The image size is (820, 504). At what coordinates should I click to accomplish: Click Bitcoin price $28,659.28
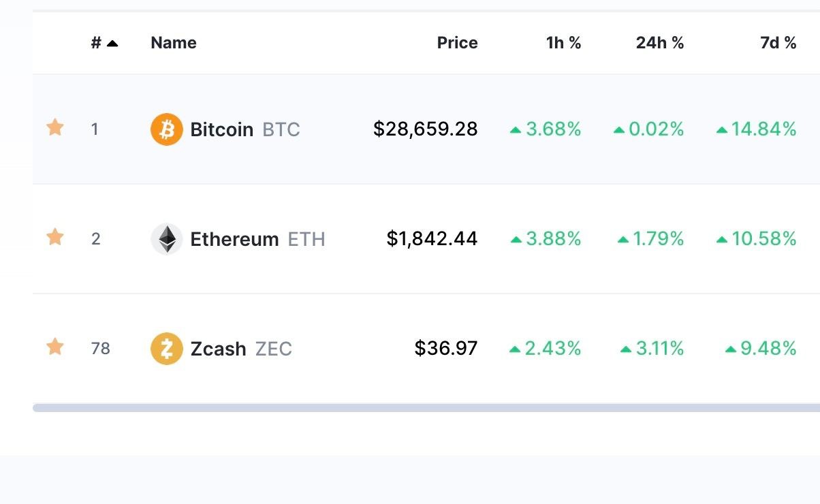[426, 129]
